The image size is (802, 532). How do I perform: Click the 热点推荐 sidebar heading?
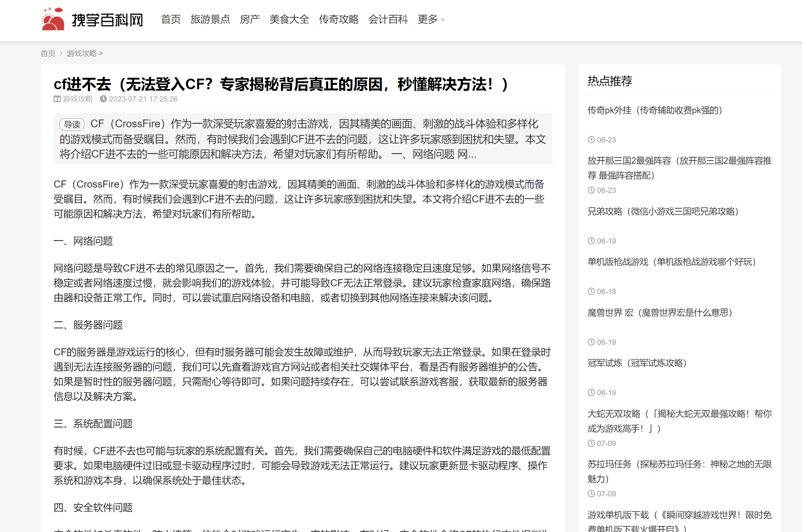coord(610,81)
